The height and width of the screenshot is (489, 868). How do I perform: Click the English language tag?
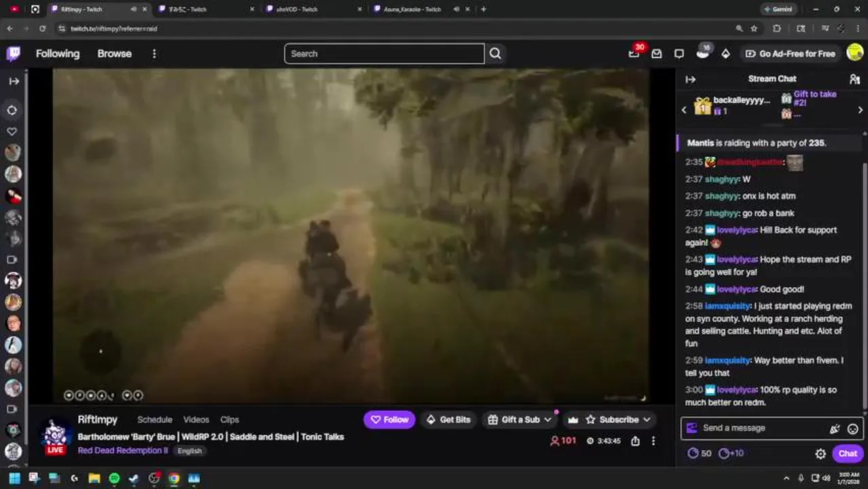click(189, 451)
